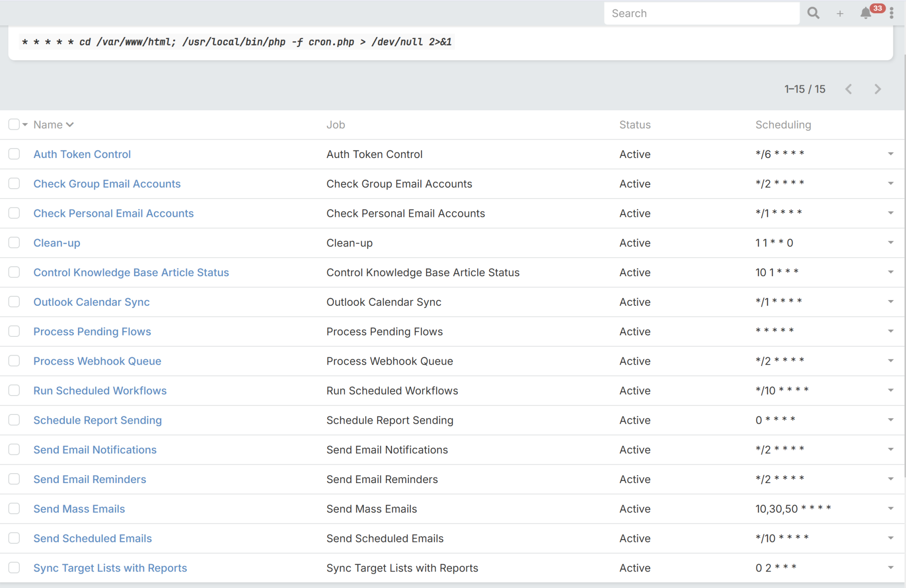Open Process Webhook Queue link
Image resolution: width=906 pixels, height=588 pixels.
coord(97,361)
